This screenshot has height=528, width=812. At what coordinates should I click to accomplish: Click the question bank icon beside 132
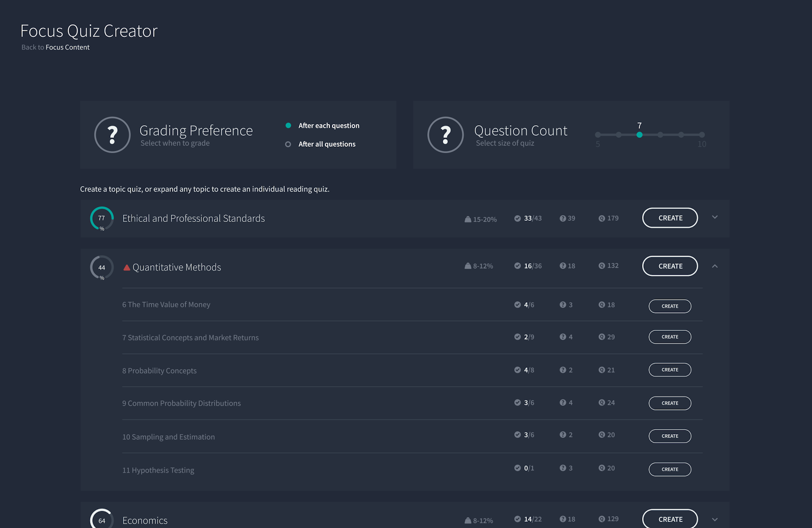[601, 266]
